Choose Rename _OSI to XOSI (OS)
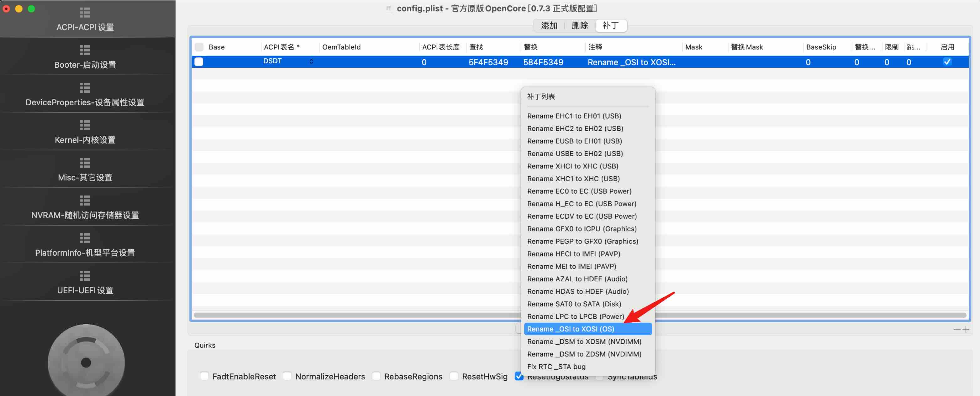The image size is (980, 396). pos(588,329)
